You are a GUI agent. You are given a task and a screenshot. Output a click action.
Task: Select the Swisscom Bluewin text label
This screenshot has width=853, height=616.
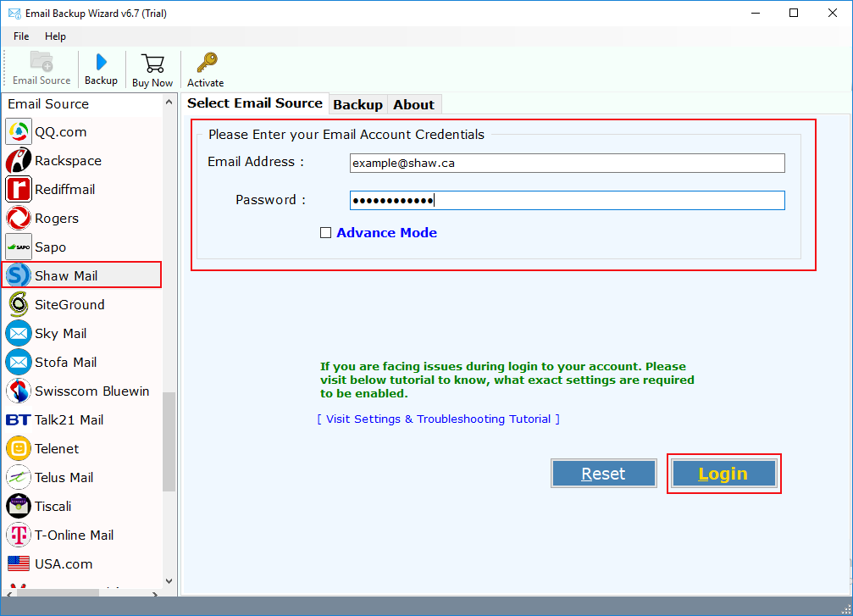click(x=92, y=391)
